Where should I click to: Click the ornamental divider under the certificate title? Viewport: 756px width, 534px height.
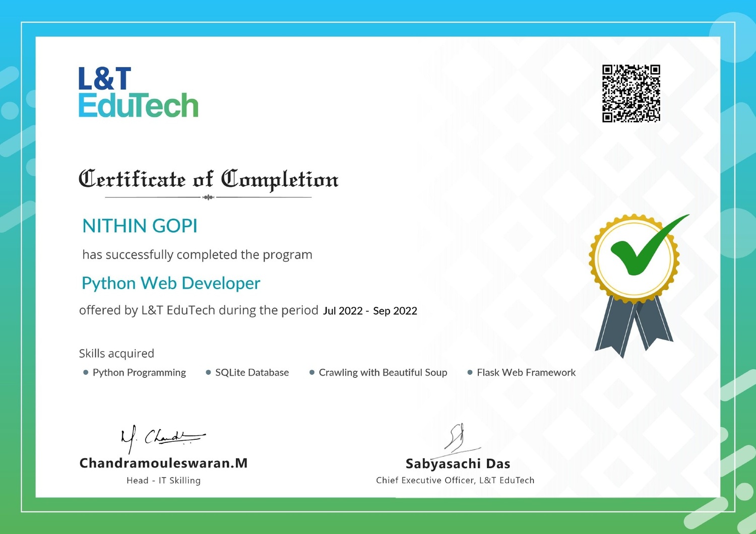tap(208, 197)
